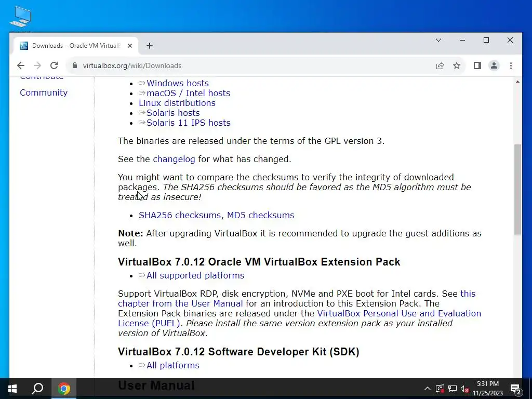532x399 pixels.
Task: Click the Software Developer Kit (SDK) heading
Action: click(238, 352)
